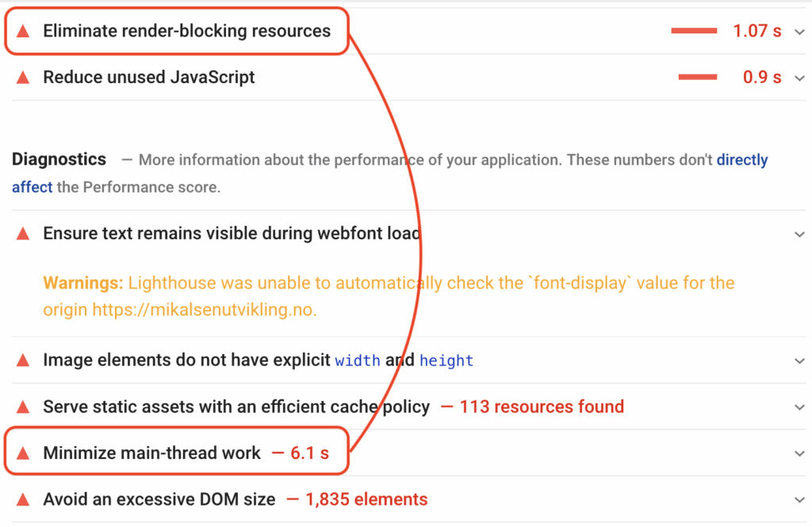Click the blue 'height' code link
Image resolution: width=812 pixels, height=527 pixels.
(x=446, y=361)
